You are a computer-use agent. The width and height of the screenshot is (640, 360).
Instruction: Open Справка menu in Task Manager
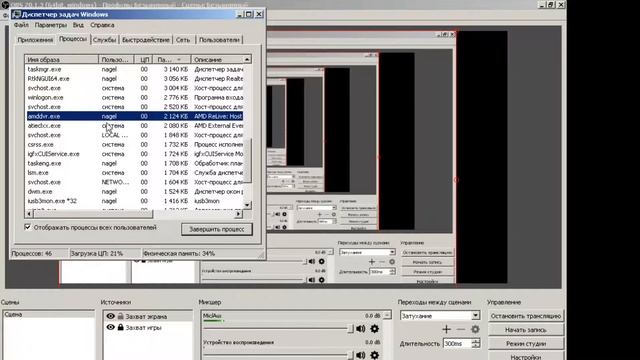pyautogui.click(x=102, y=25)
